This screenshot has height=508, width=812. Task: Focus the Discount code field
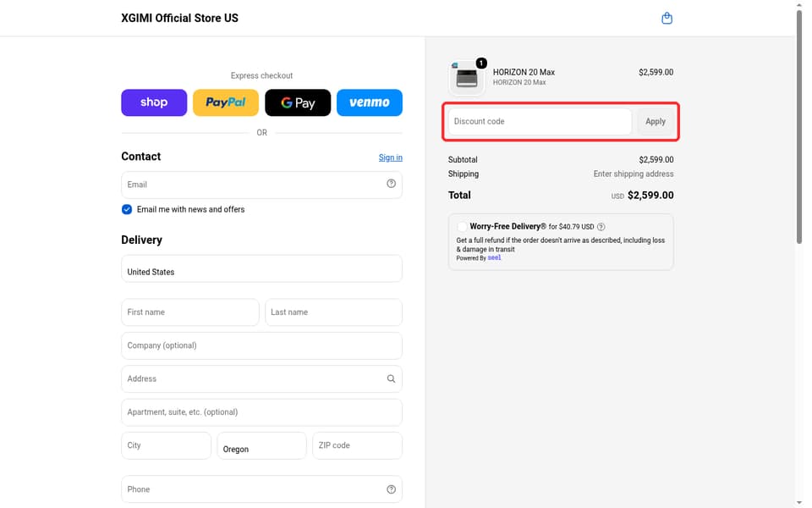[x=540, y=121]
